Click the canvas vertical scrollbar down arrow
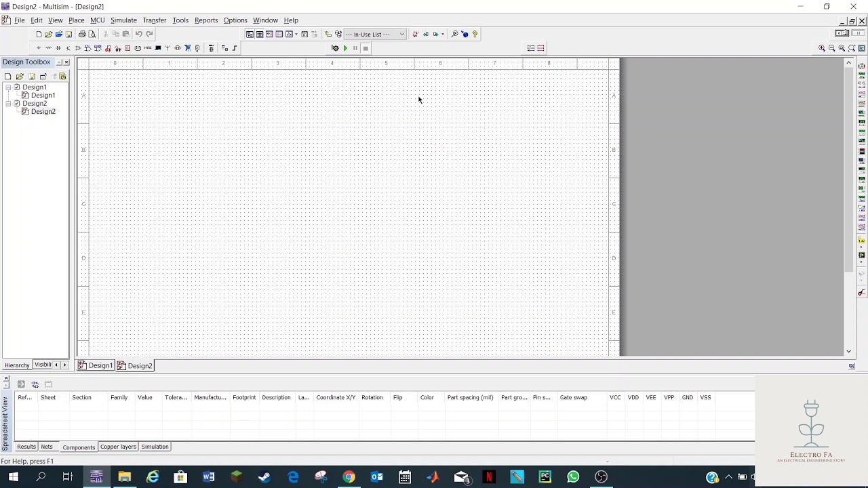Image resolution: width=868 pixels, height=488 pixels. (x=848, y=351)
